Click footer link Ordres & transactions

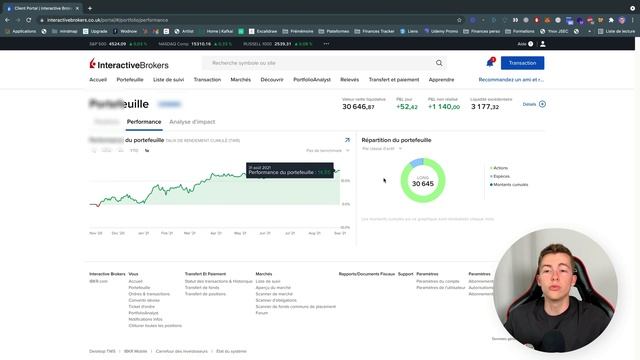(x=149, y=294)
